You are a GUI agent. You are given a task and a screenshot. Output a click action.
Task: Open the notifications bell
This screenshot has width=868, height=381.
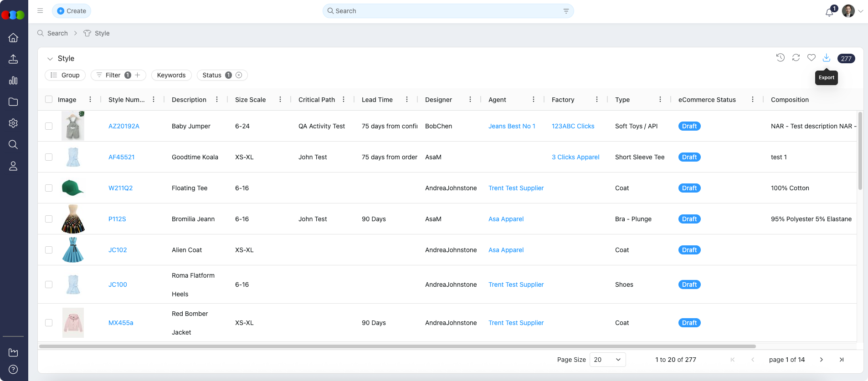pos(829,12)
